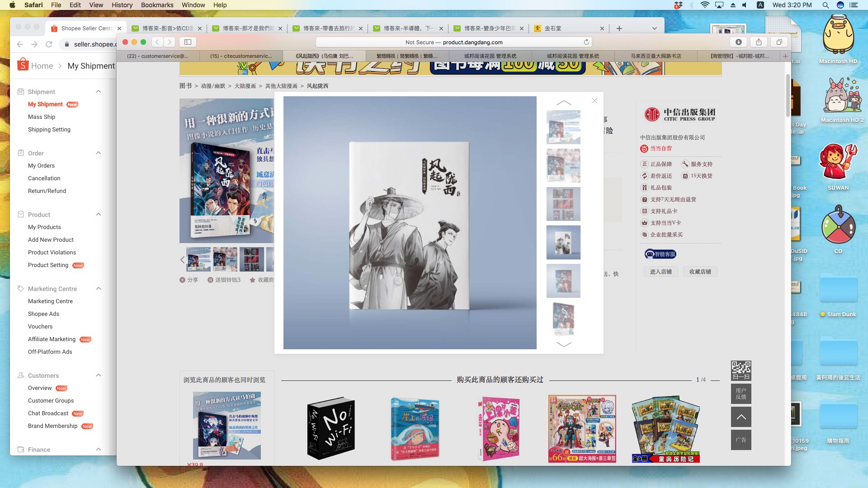This screenshot has height=488, width=868.
Task: Click the 其他大陆漫画 breadcrumb link
Action: (281, 86)
